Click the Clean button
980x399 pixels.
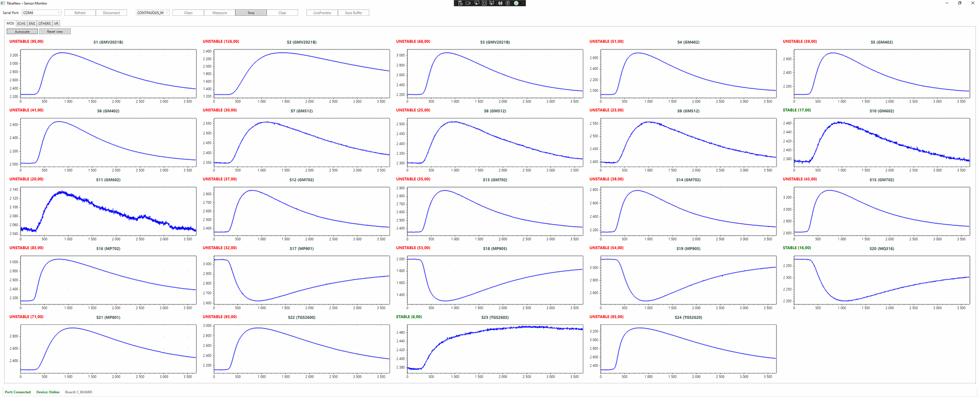click(188, 13)
